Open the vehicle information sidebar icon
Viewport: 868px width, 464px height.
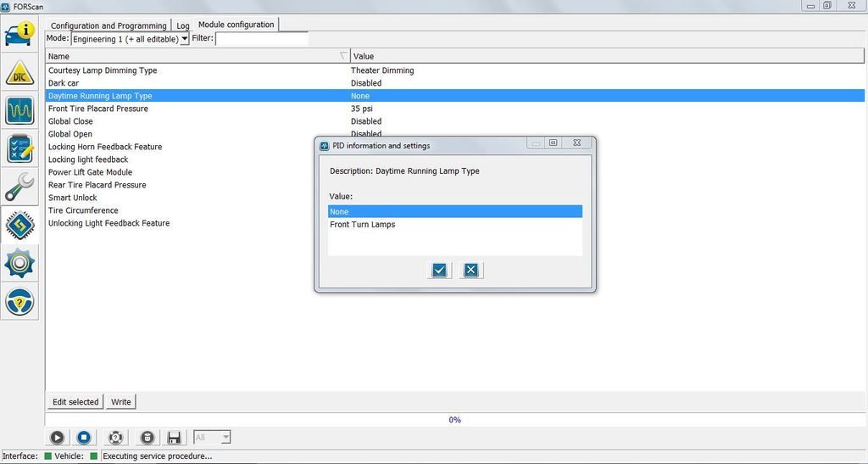coord(19,36)
